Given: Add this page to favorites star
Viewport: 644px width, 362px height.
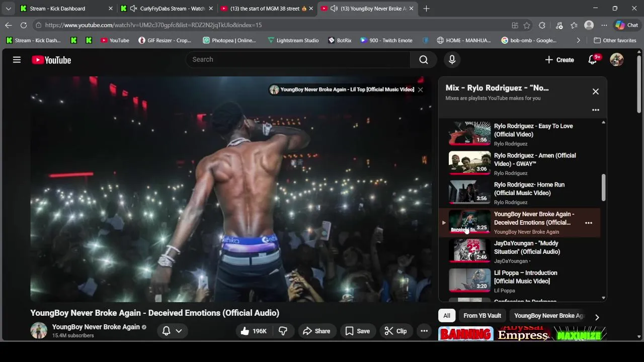Looking at the screenshot, I should point(527,25).
